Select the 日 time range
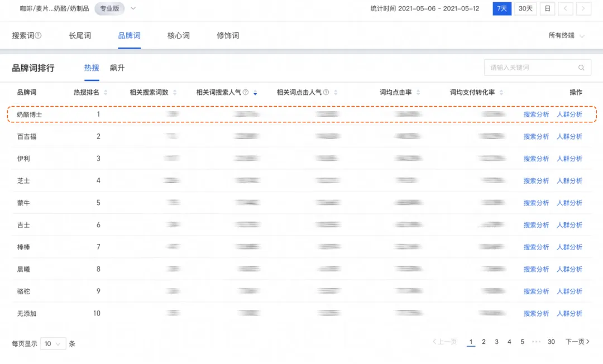Image resolution: width=603 pixels, height=364 pixels. [x=547, y=8]
